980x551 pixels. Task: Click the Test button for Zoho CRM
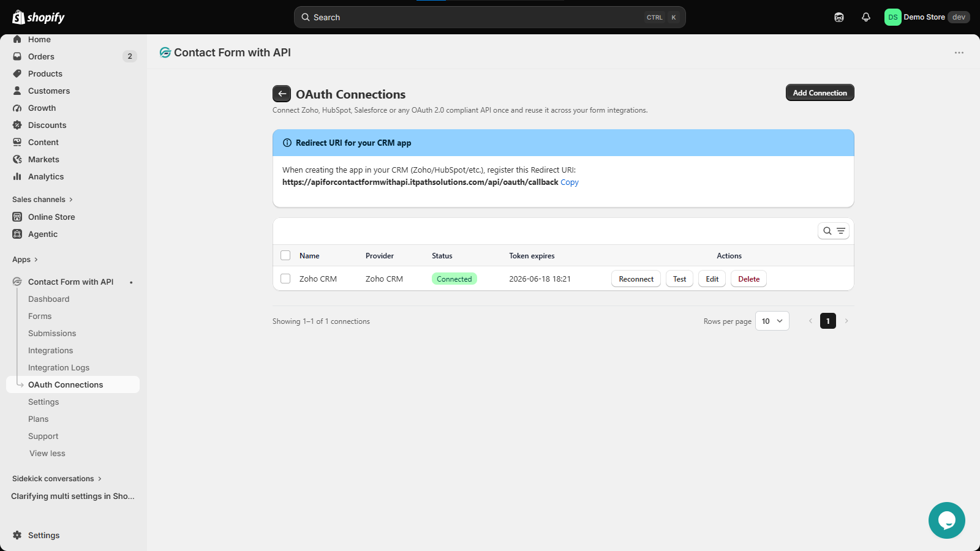click(x=679, y=279)
